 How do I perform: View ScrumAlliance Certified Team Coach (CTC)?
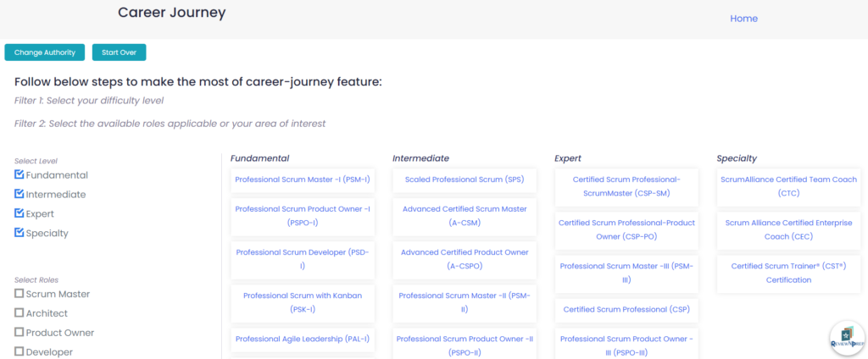tap(788, 186)
